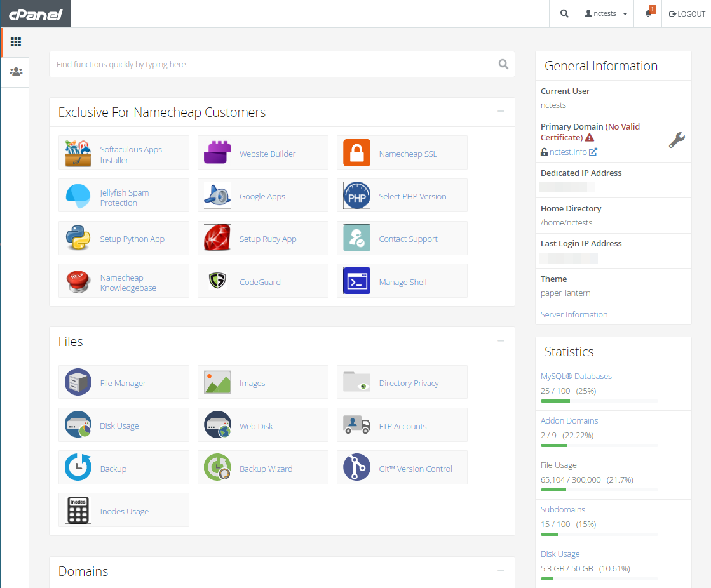Image resolution: width=711 pixels, height=588 pixels.
Task: Click the wrench icon beside Primary Domain
Action: pyautogui.click(x=677, y=140)
